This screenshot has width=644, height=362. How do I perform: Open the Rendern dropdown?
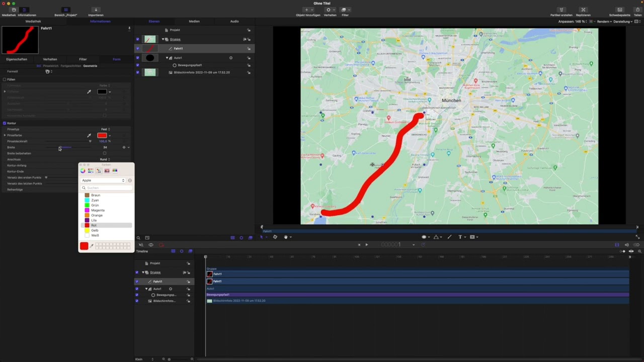click(604, 22)
